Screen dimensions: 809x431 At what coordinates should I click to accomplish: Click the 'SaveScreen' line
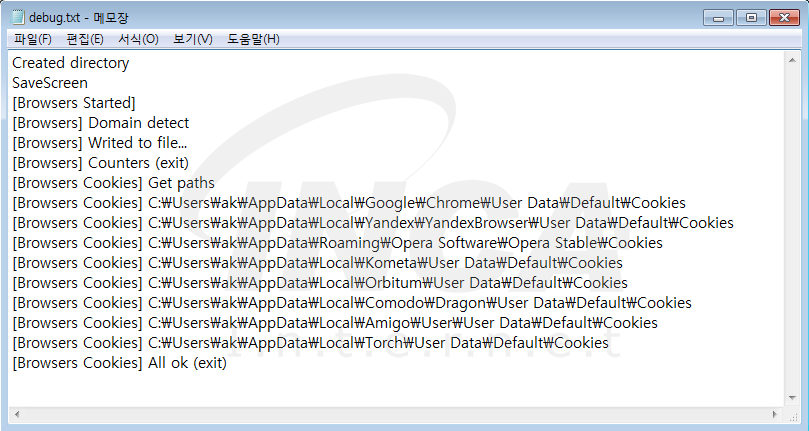pos(50,83)
